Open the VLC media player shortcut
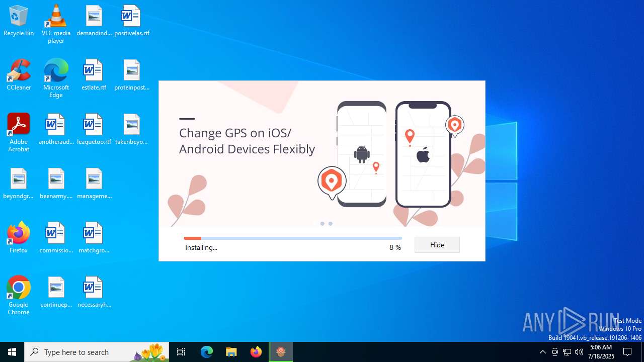 56,24
